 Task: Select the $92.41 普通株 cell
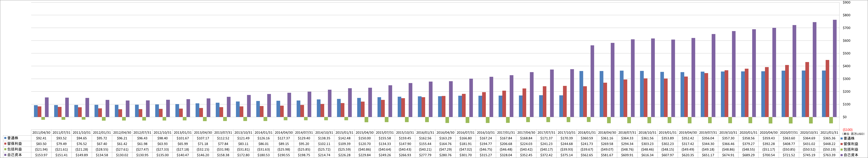coord(41,138)
